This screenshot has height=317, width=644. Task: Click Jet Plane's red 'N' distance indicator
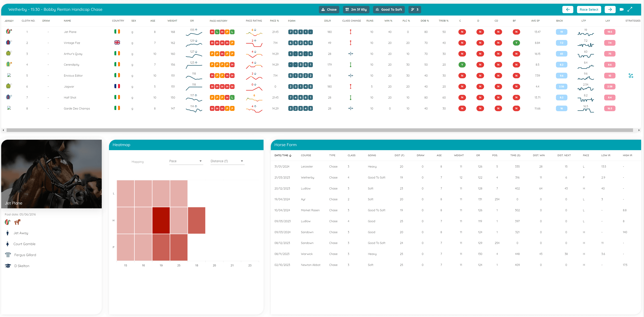480,32
